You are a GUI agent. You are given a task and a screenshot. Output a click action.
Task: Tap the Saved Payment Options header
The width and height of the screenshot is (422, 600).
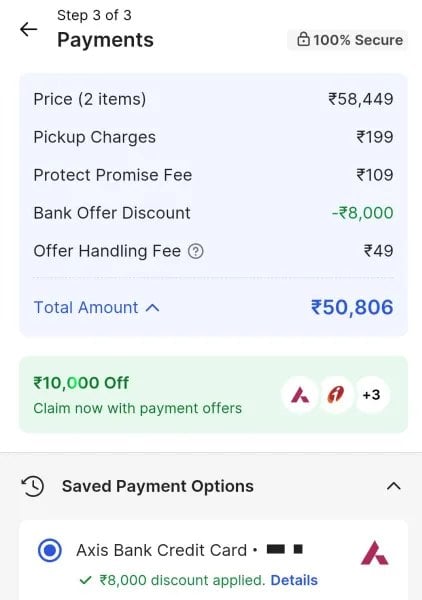[158, 486]
